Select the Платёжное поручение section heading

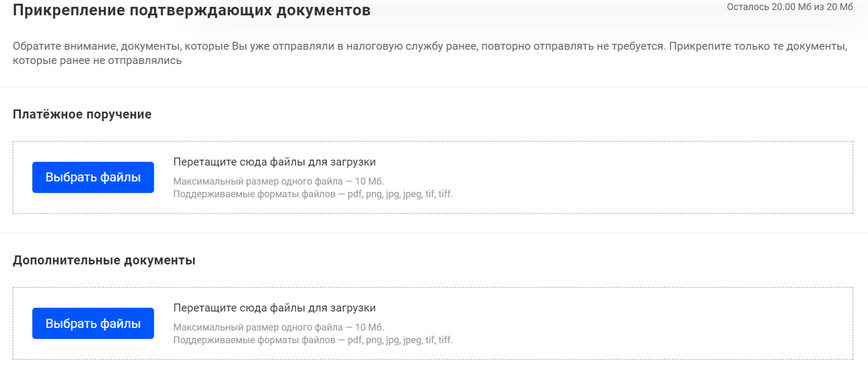tap(82, 114)
